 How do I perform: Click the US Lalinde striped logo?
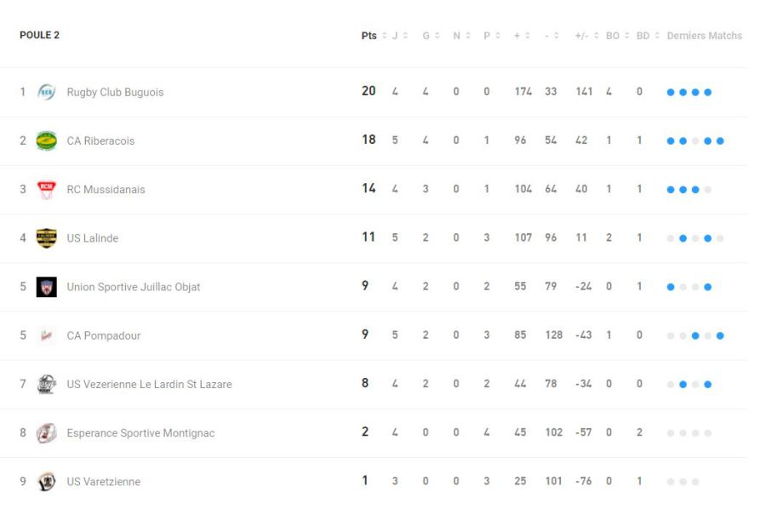(x=46, y=238)
